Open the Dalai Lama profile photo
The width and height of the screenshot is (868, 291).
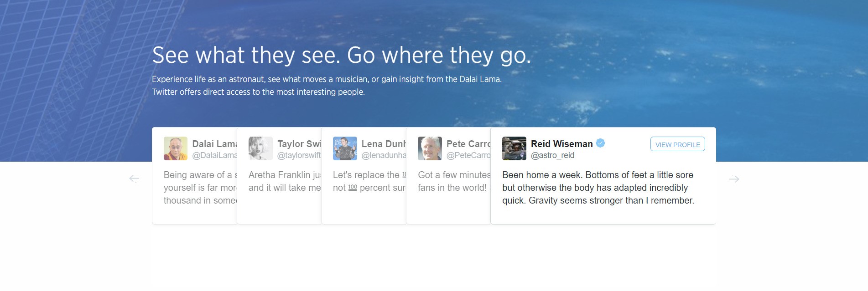[x=176, y=148]
